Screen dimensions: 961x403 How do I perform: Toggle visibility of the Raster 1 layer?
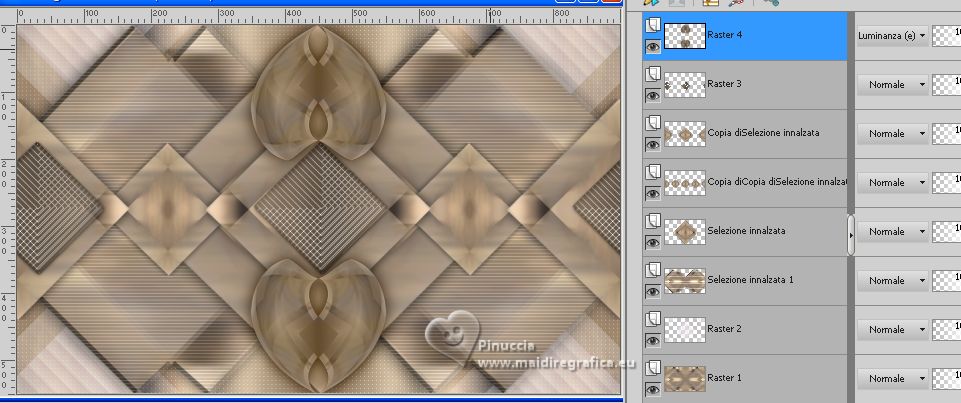pos(653,390)
